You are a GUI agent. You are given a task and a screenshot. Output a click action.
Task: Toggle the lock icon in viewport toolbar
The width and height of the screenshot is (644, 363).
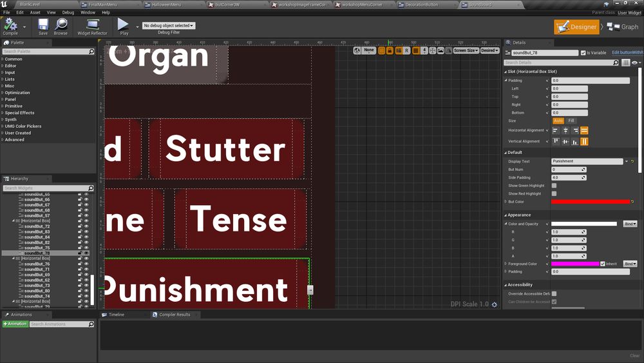pyautogui.click(x=390, y=50)
